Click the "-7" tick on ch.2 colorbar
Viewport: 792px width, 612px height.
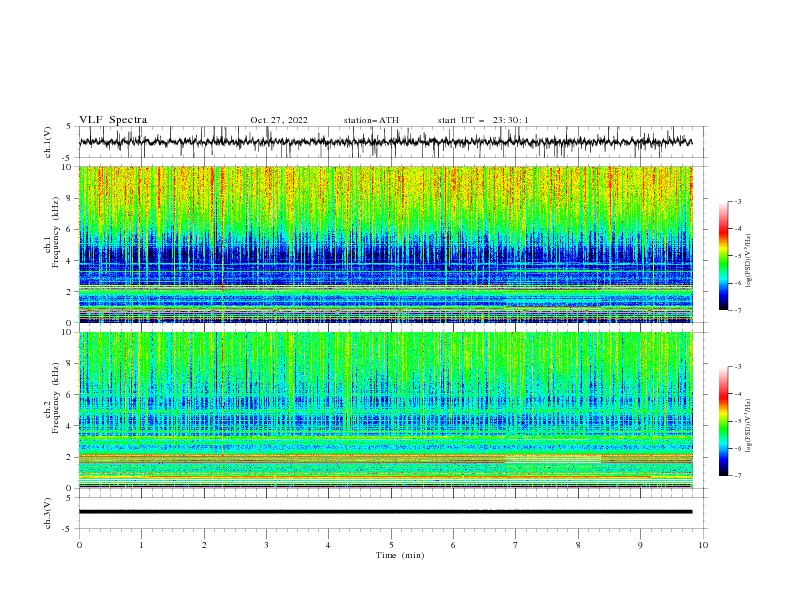pyautogui.click(x=737, y=476)
